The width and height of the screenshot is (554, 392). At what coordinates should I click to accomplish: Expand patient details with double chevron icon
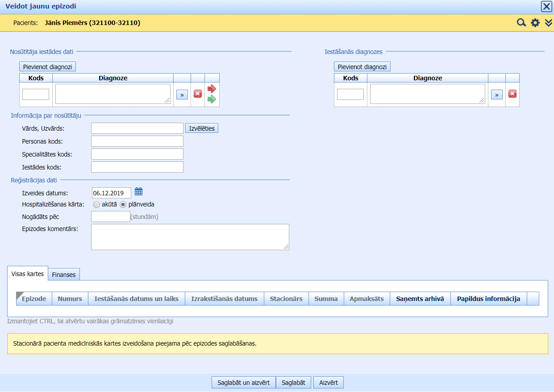coord(549,23)
